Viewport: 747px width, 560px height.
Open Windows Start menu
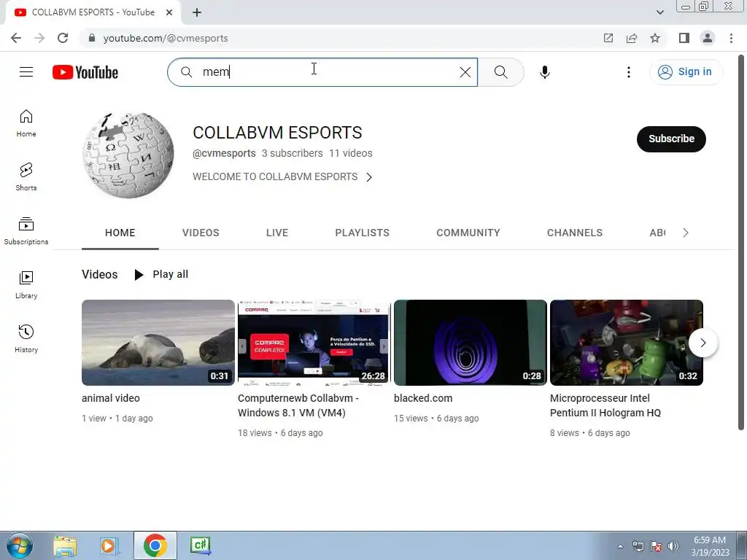(20, 545)
